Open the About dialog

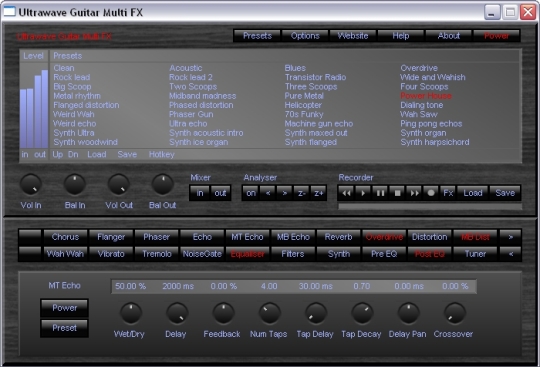coord(449,36)
